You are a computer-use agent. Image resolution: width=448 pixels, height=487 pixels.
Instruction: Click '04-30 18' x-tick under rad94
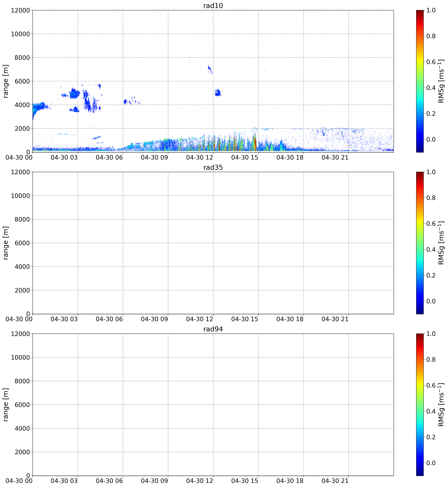click(x=290, y=481)
